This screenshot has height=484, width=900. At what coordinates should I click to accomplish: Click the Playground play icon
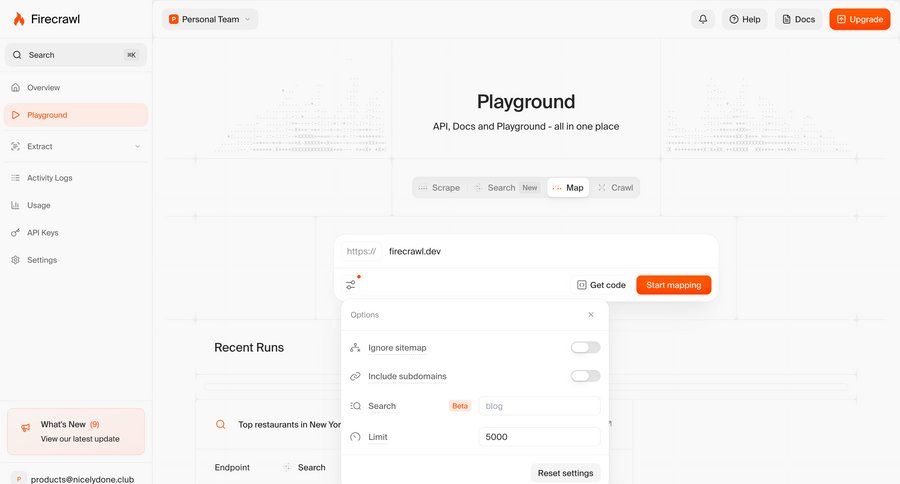[x=15, y=115]
